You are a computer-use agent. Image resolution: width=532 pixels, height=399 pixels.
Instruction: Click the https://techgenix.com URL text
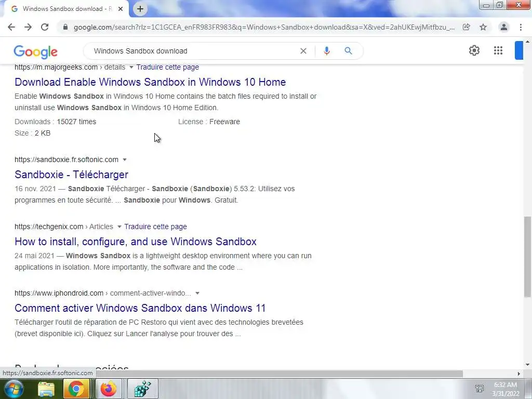[49, 227]
